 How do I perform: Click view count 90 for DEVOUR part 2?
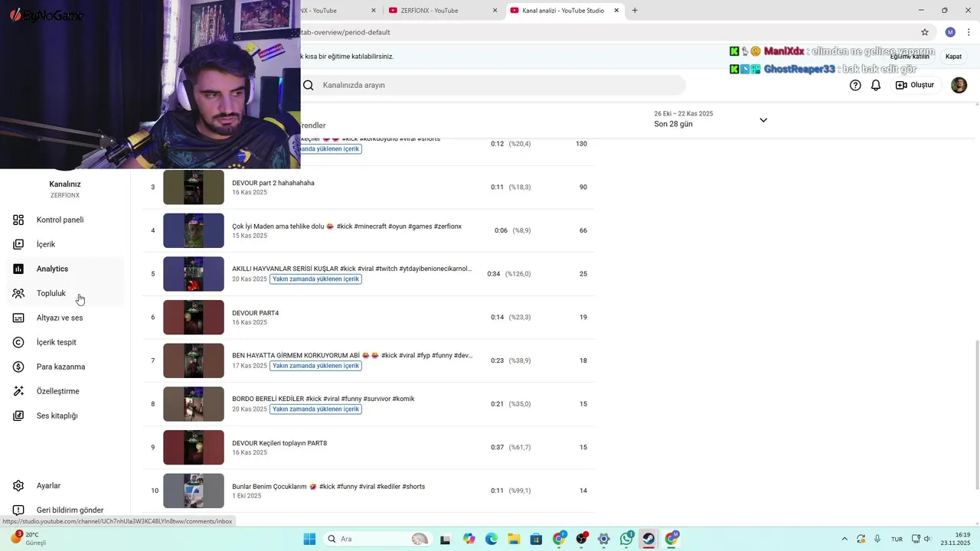(x=583, y=187)
